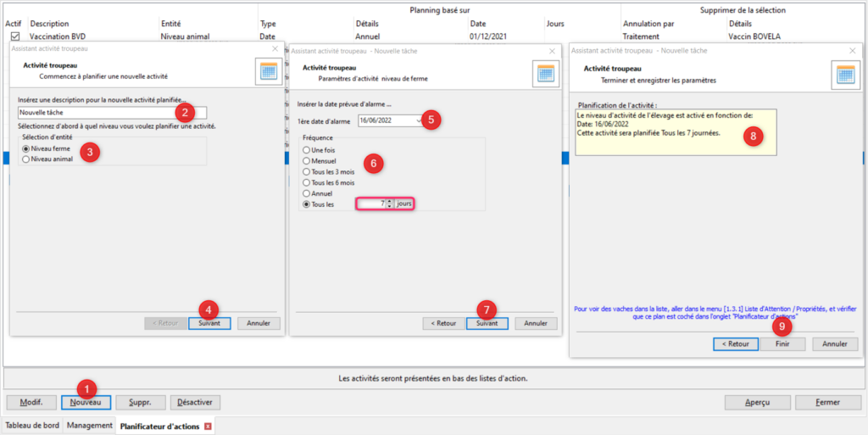Select the Tous les 6 mois option
Viewport: 868px width, 435px height.
307,182
